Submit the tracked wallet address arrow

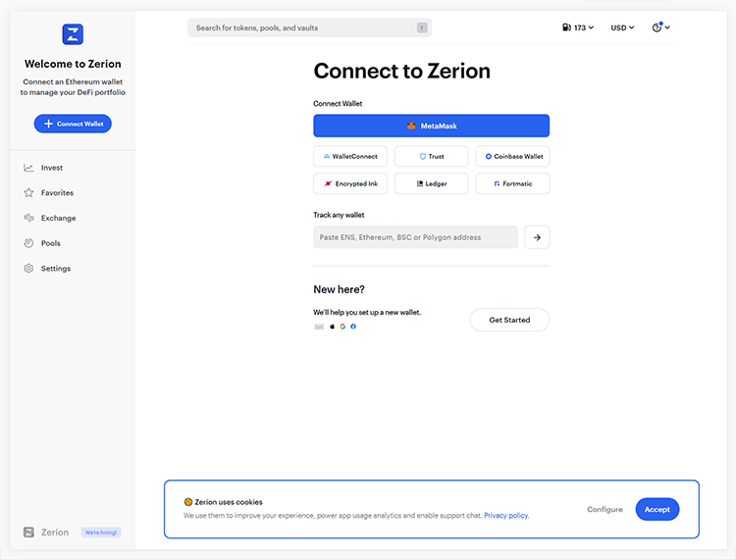click(x=537, y=237)
